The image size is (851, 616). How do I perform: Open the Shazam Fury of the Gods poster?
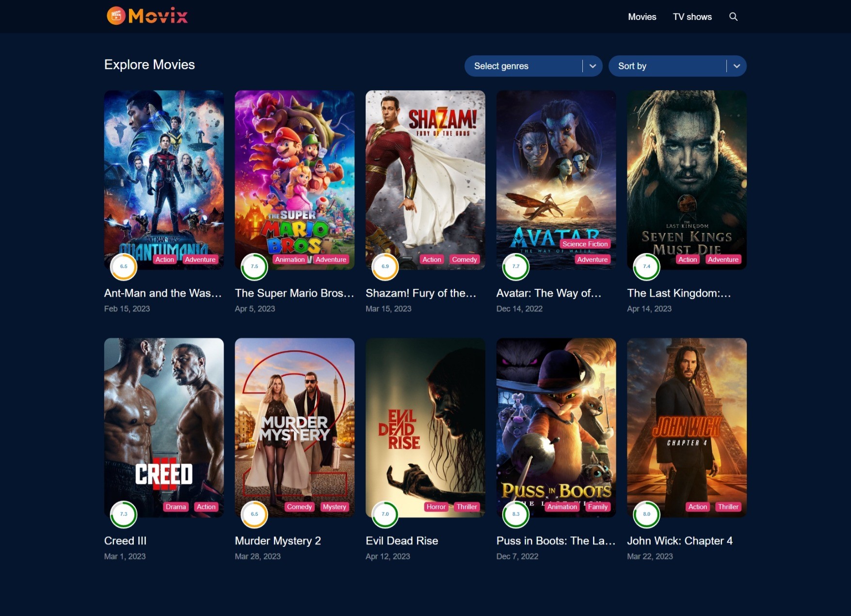point(425,180)
